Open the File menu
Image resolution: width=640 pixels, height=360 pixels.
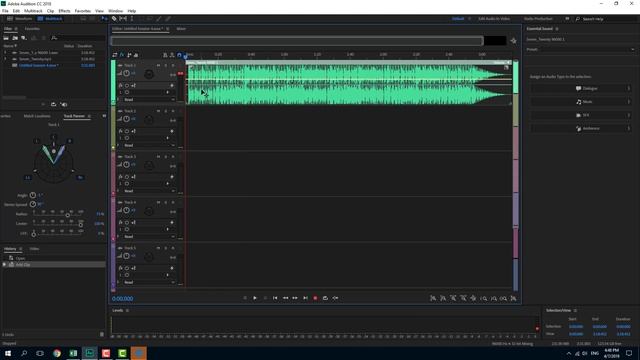pos(5,11)
